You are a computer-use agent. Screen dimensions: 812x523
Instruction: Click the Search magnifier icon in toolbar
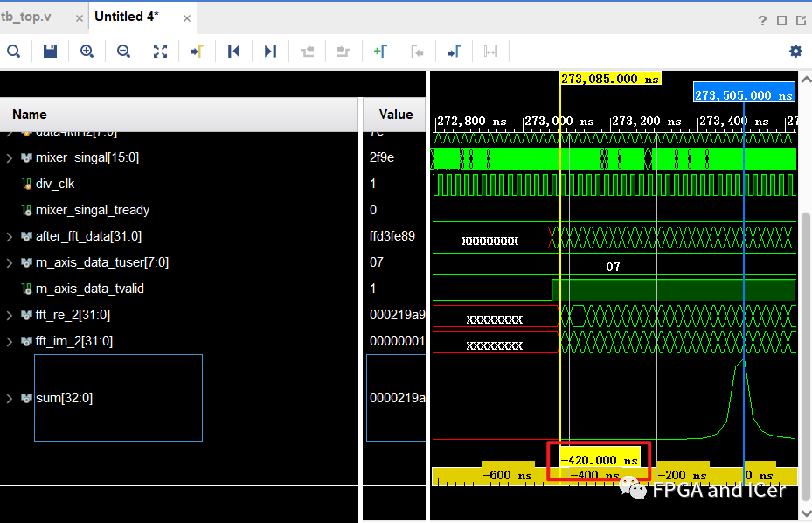pos(13,52)
